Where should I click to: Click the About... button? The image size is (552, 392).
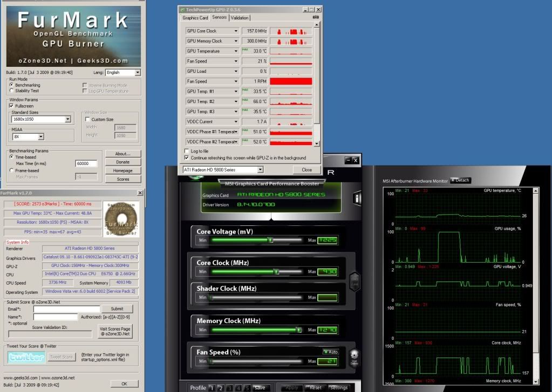(123, 154)
